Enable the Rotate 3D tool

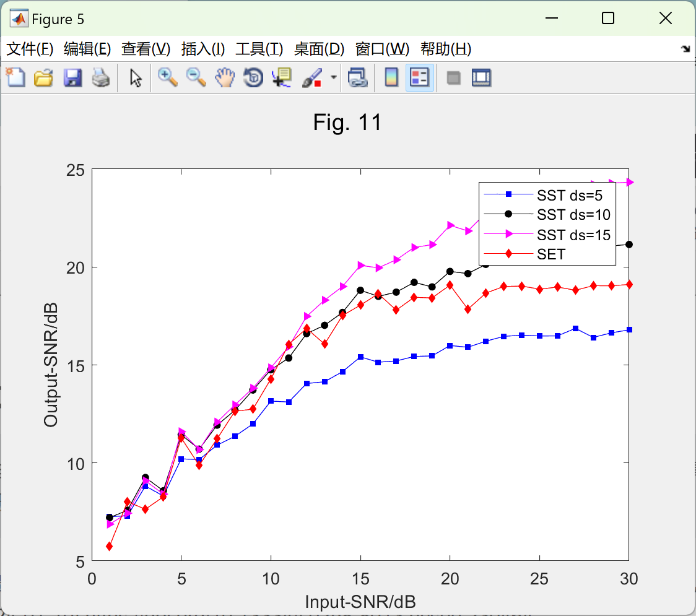click(x=253, y=77)
